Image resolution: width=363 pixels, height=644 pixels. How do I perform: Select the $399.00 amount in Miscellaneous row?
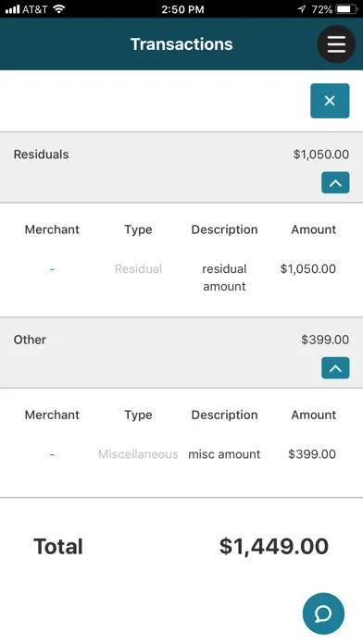(x=312, y=454)
